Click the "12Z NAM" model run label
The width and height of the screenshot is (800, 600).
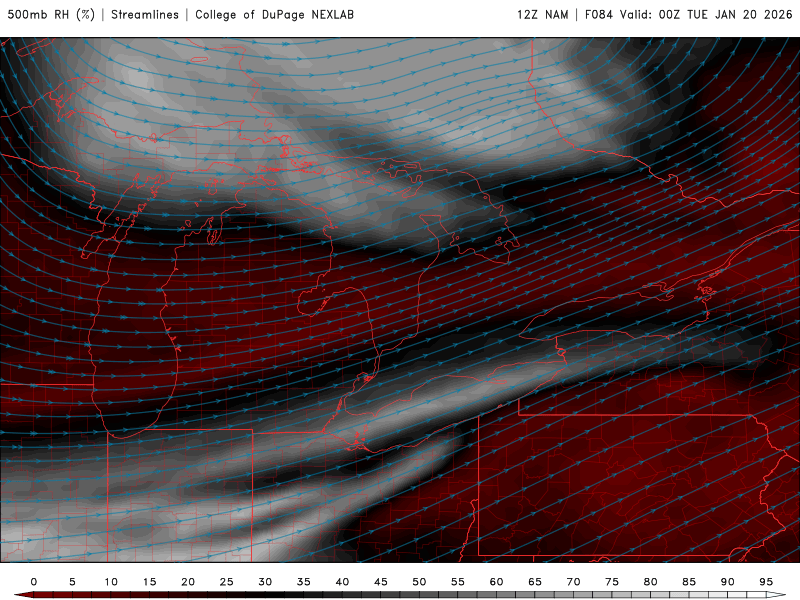[x=542, y=14]
